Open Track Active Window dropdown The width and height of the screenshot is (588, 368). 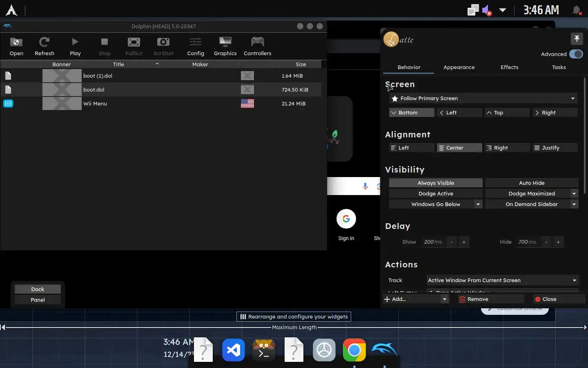pos(503,280)
